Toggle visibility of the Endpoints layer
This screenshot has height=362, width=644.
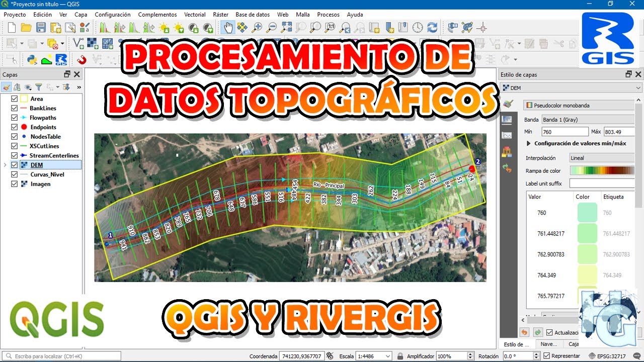(14, 127)
